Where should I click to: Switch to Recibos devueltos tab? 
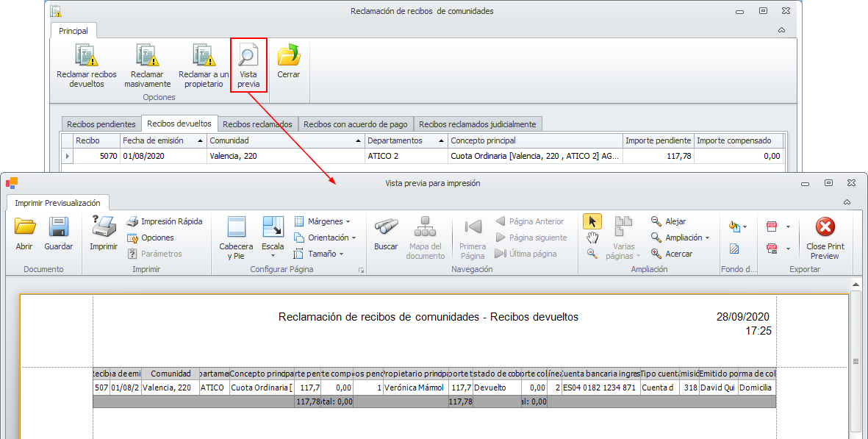179,124
